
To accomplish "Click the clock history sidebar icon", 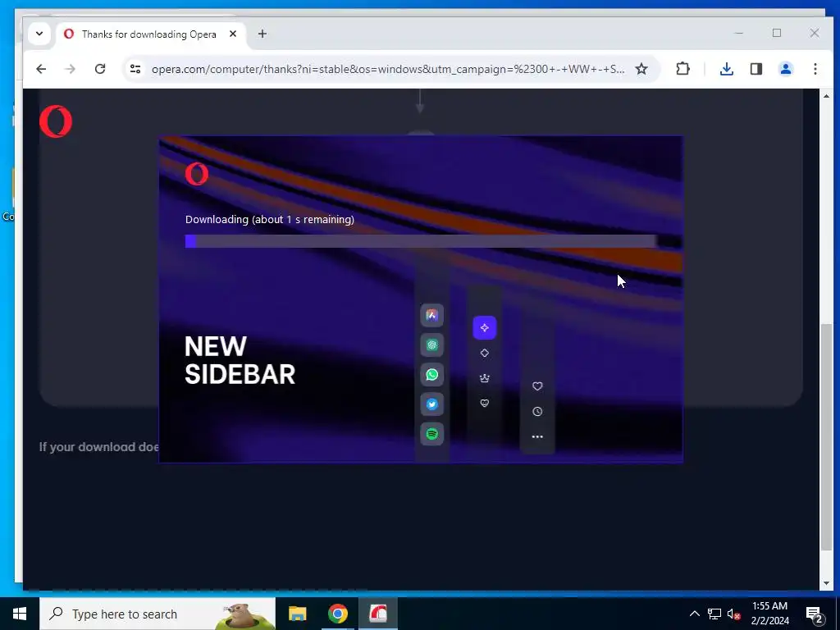I will click(537, 412).
